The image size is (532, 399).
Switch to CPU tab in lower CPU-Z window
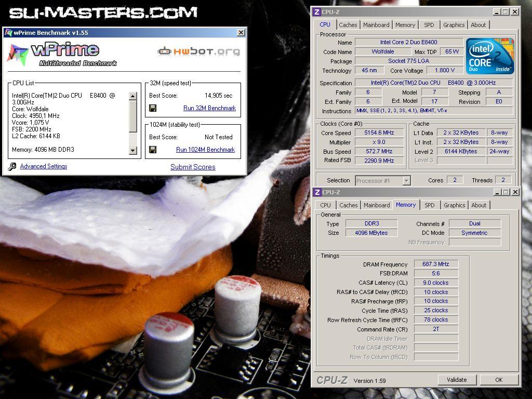click(325, 205)
